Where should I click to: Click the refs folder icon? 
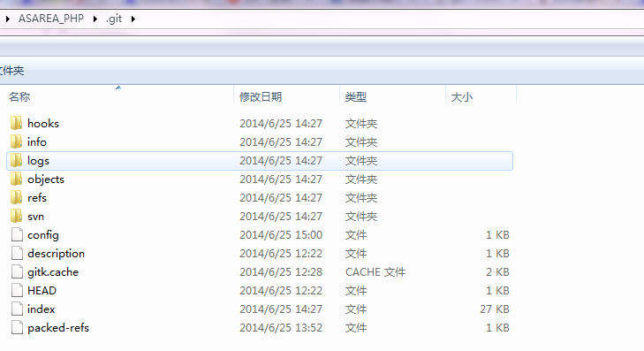click(17, 197)
